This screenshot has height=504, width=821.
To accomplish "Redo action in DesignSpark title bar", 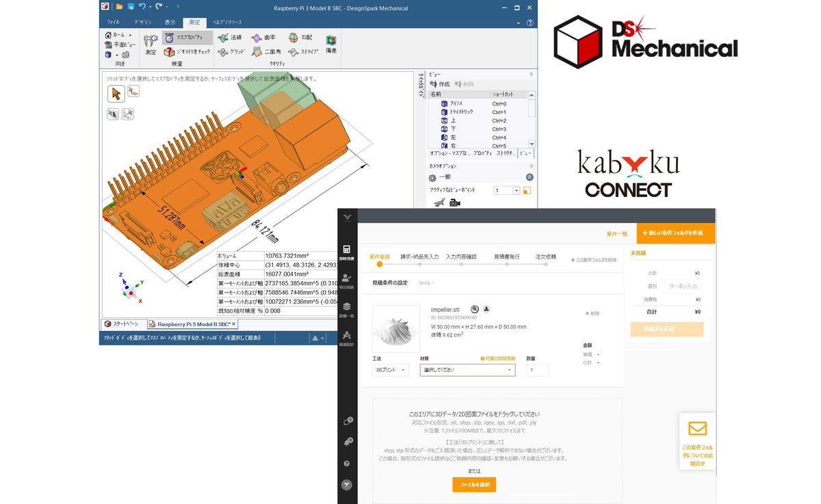I will 159,7.
